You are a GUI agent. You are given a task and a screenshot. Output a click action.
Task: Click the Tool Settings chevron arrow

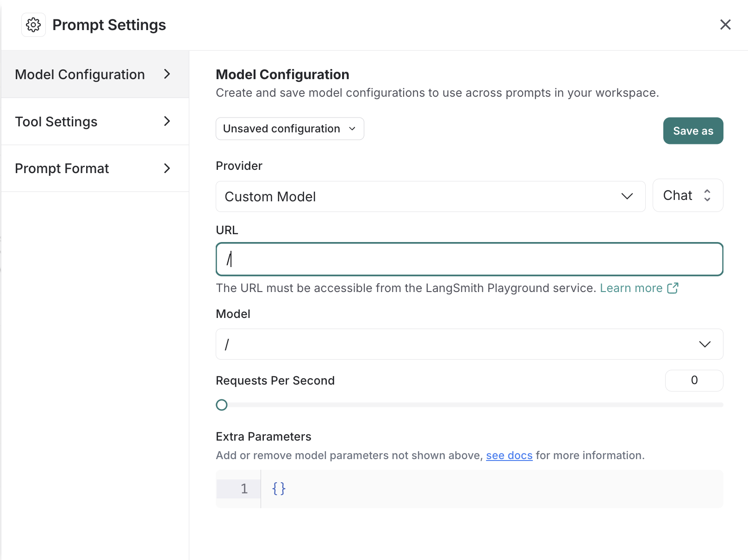(x=167, y=121)
